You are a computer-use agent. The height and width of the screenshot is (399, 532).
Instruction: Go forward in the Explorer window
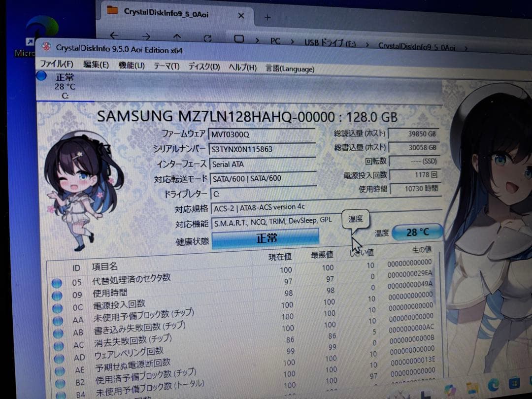146,36
